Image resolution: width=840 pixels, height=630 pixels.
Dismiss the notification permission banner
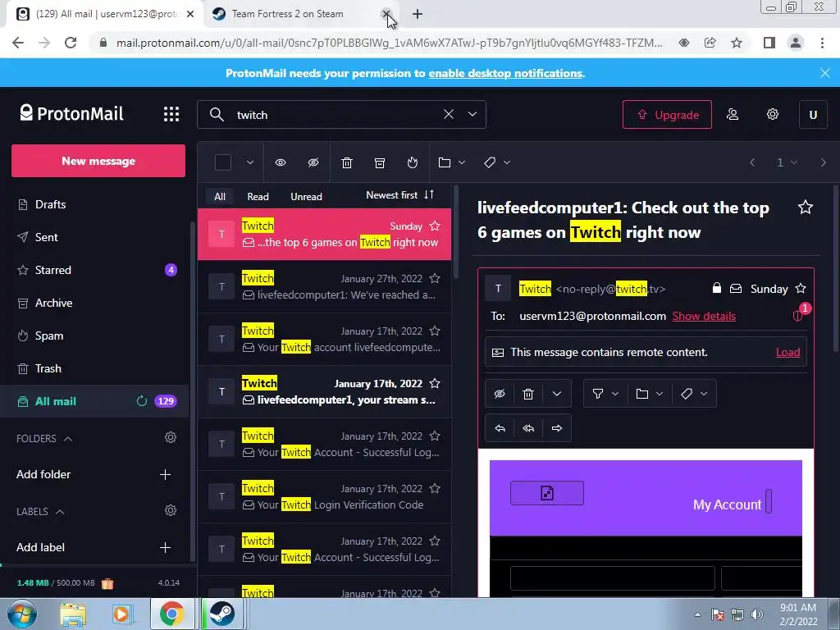pyautogui.click(x=825, y=73)
